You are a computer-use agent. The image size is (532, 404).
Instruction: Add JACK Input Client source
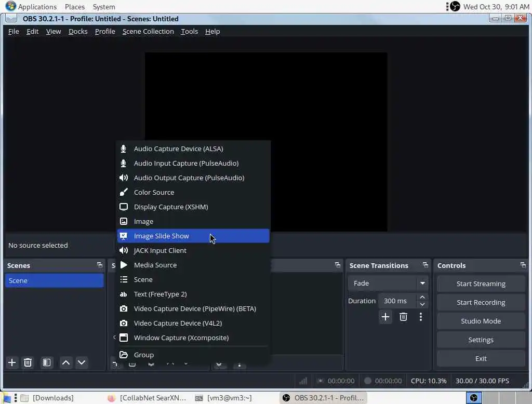pyautogui.click(x=193, y=250)
